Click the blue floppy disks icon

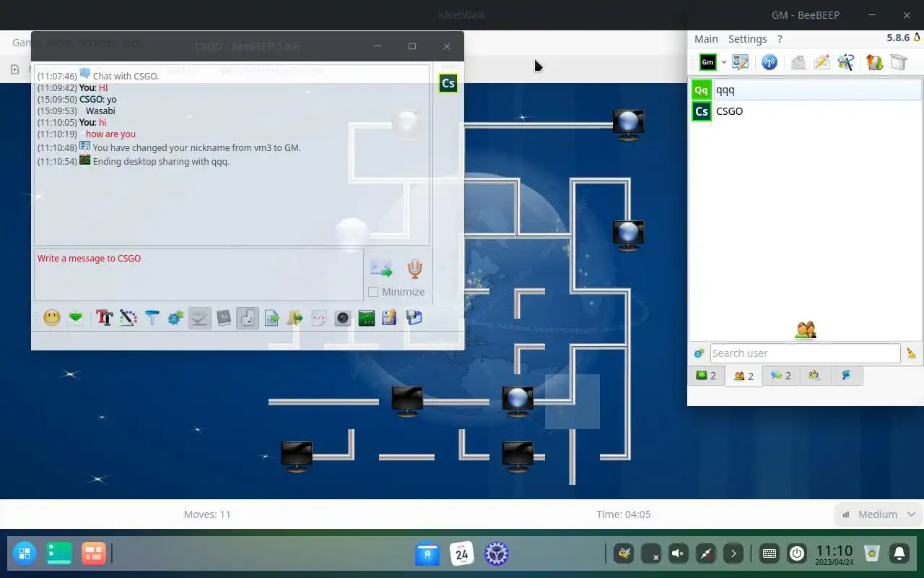(x=414, y=318)
